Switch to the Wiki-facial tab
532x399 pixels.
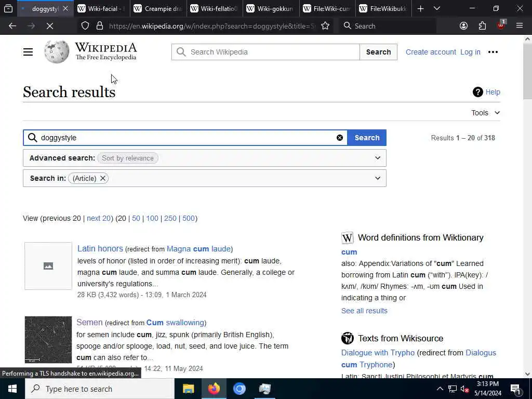tap(101, 9)
